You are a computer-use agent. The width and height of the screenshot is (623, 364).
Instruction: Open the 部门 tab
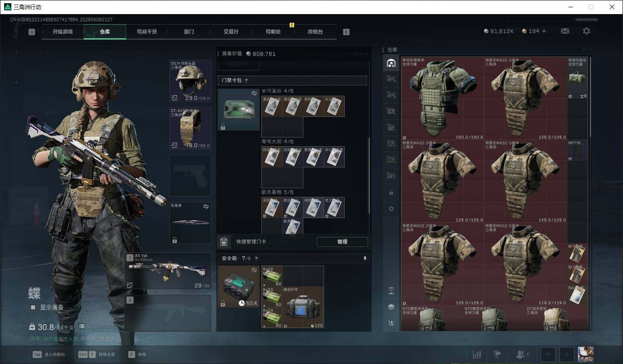189,32
